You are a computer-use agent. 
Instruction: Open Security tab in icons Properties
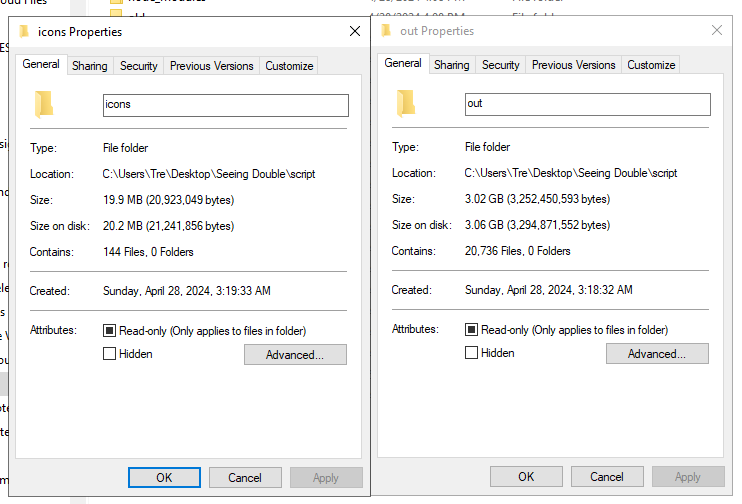(139, 66)
